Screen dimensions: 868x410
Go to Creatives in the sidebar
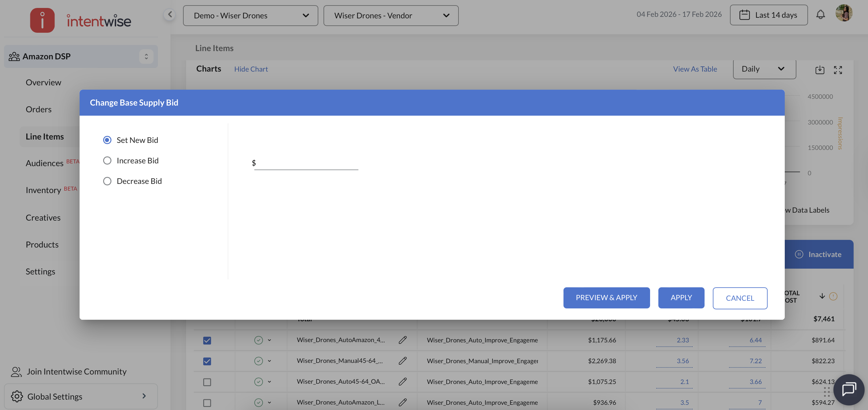43,217
